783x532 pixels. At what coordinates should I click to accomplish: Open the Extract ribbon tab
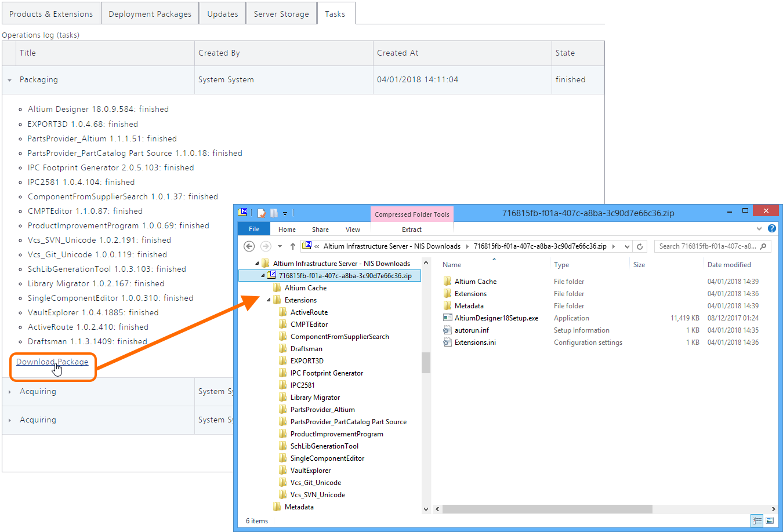pyautogui.click(x=411, y=229)
